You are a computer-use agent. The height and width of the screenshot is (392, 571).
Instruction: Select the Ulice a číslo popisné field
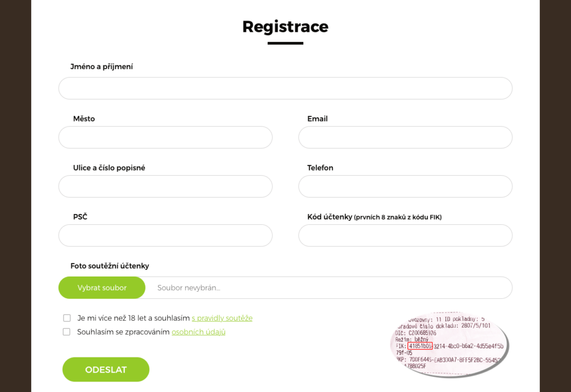click(x=165, y=186)
